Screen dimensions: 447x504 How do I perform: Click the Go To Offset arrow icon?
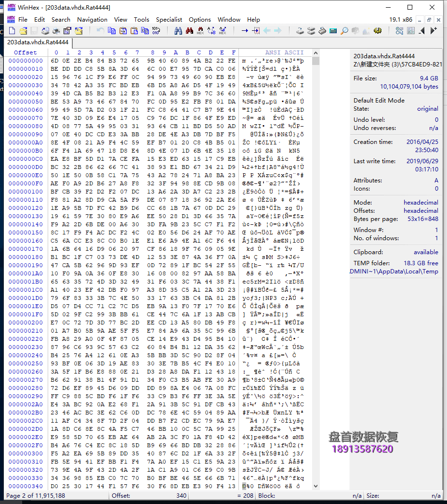245,31
